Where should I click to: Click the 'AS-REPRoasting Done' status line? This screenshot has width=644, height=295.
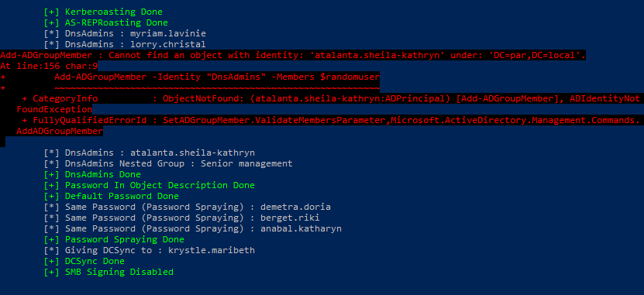click(x=105, y=22)
